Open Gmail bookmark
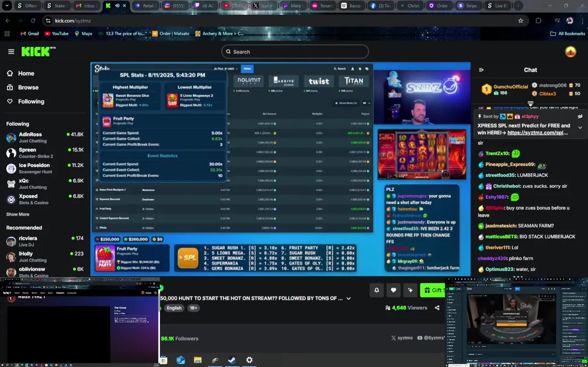Screen dimensions: 588x367 30,34
